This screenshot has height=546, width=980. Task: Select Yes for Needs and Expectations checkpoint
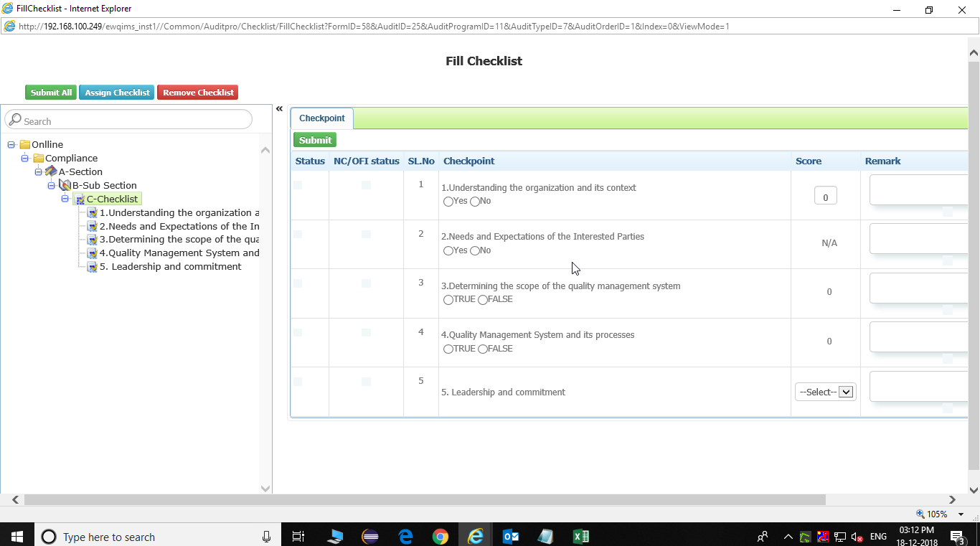448,251
